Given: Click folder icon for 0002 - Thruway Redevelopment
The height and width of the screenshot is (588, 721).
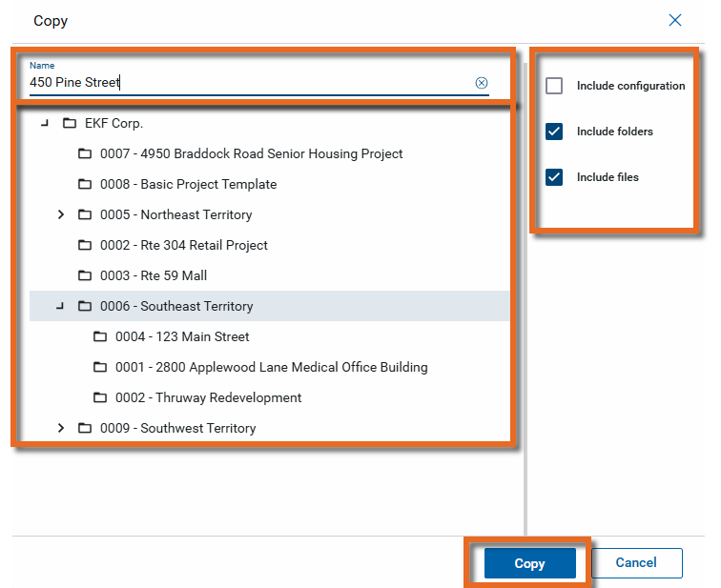Looking at the screenshot, I should 100,398.
